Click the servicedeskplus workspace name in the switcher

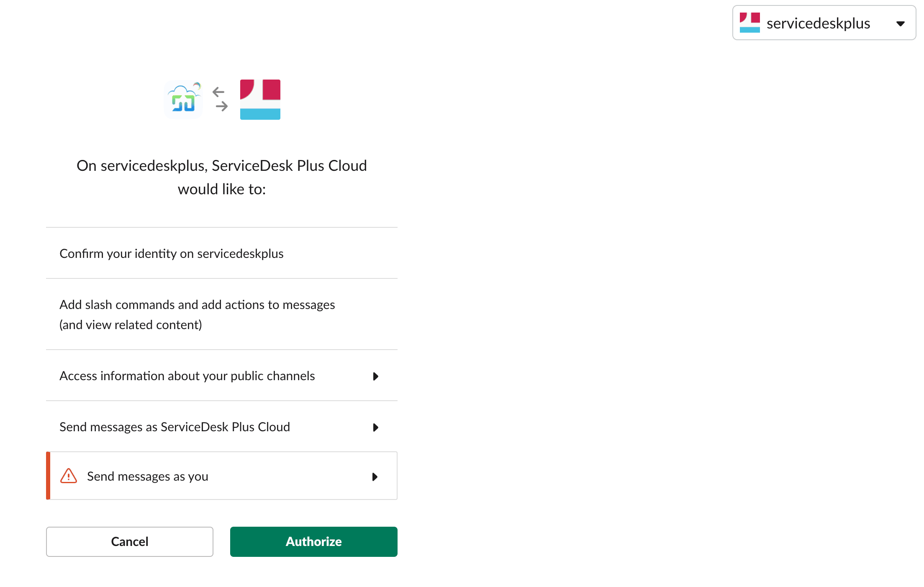coord(818,23)
